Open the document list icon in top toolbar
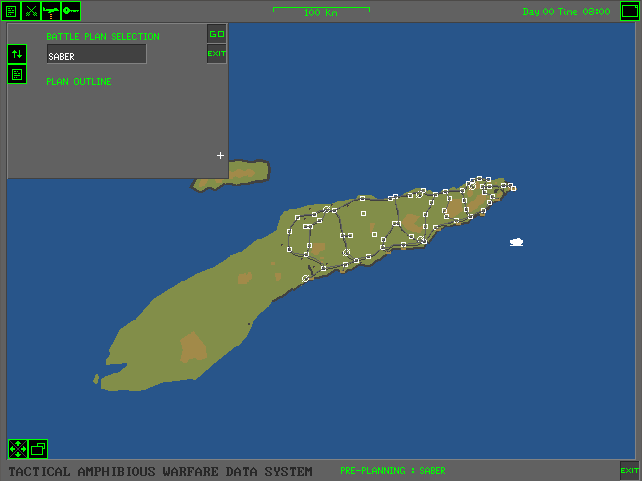Screen dimensions: 642x481 click(11, 11)
